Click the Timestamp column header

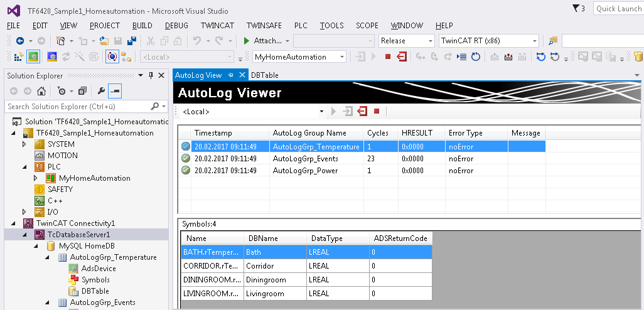coord(230,133)
